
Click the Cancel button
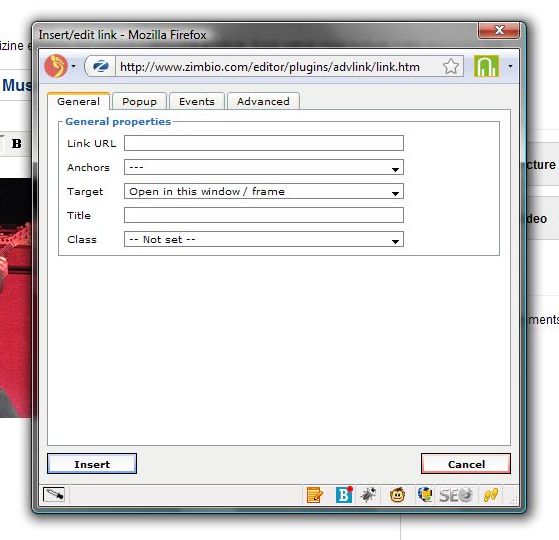466,464
